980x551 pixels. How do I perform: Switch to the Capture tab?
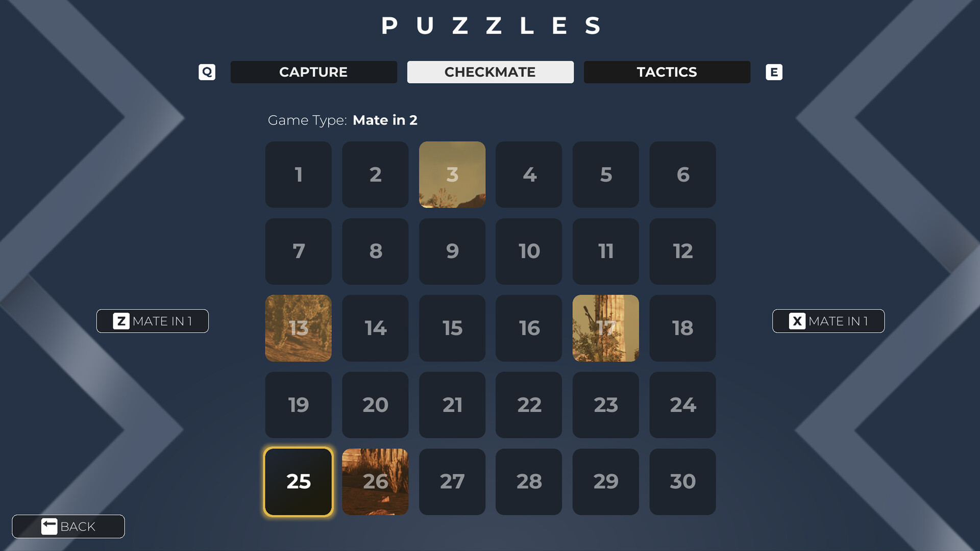(x=314, y=72)
